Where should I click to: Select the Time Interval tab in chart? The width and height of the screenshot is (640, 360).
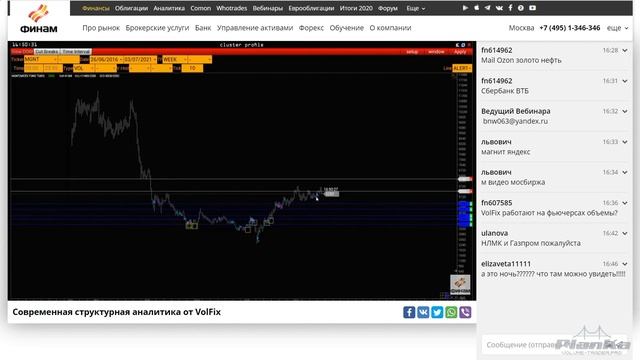[76, 52]
